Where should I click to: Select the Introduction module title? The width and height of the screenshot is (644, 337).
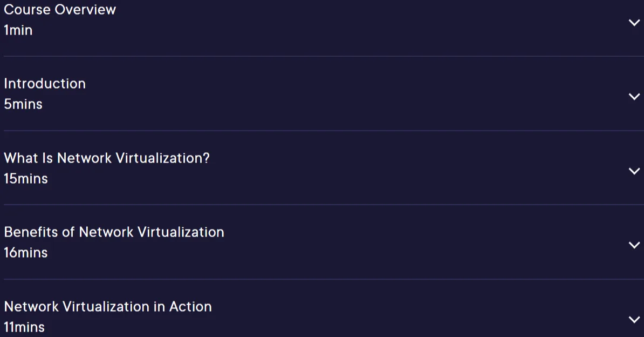pos(45,84)
